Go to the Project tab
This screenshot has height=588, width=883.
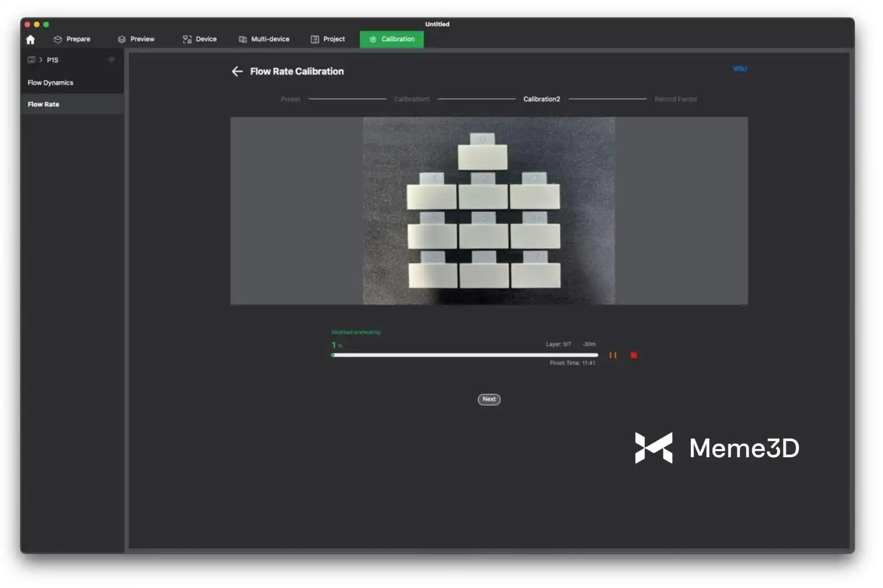[328, 39]
